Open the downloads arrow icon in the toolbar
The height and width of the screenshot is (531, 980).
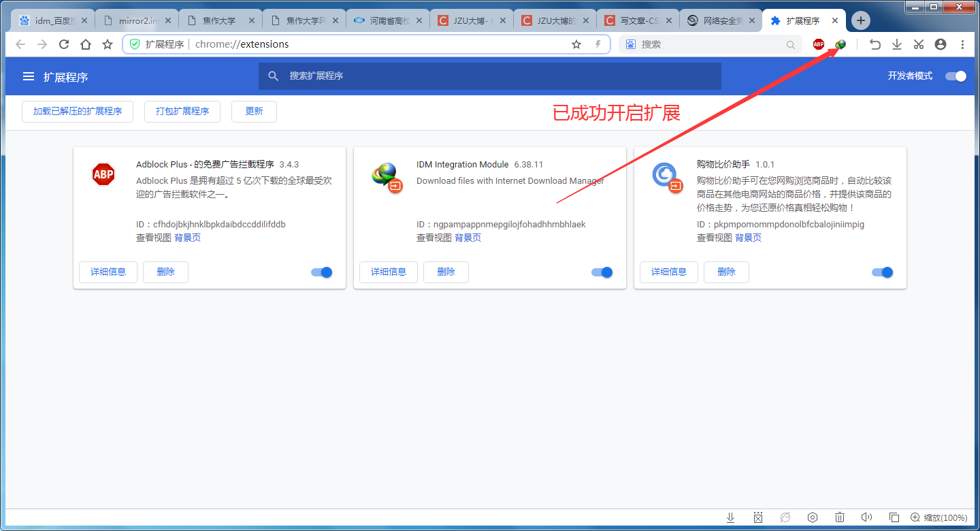pos(897,44)
